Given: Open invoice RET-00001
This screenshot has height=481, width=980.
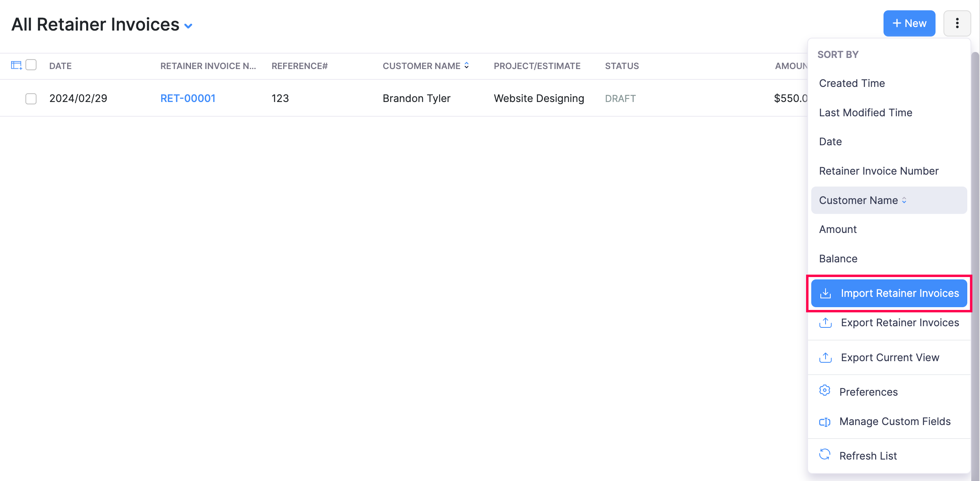Looking at the screenshot, I should click(x=188, y=98).
